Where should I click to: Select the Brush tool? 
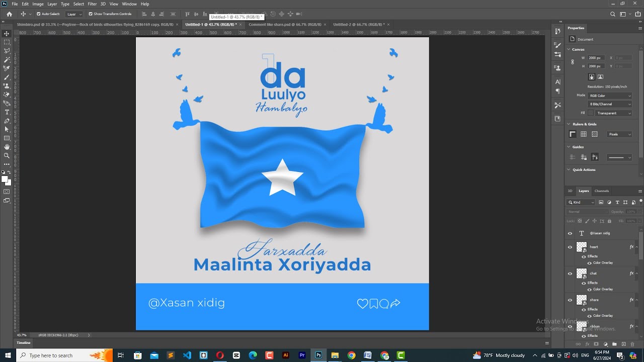point(7,77)
